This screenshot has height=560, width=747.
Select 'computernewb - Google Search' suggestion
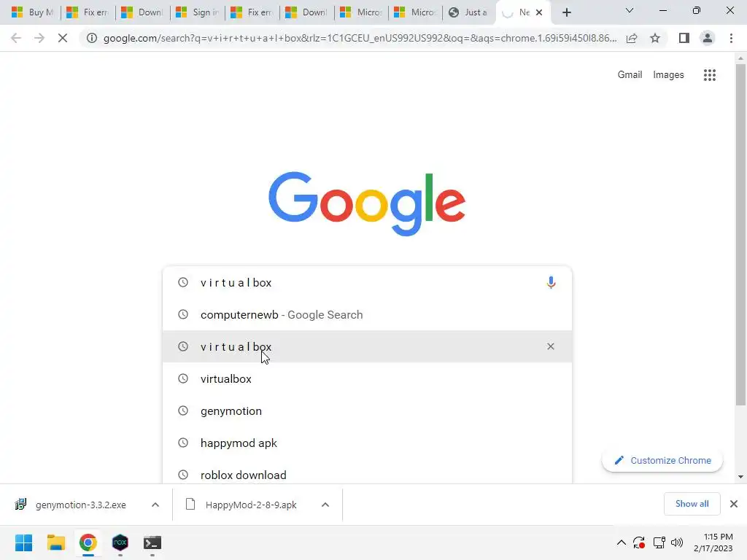367,315
